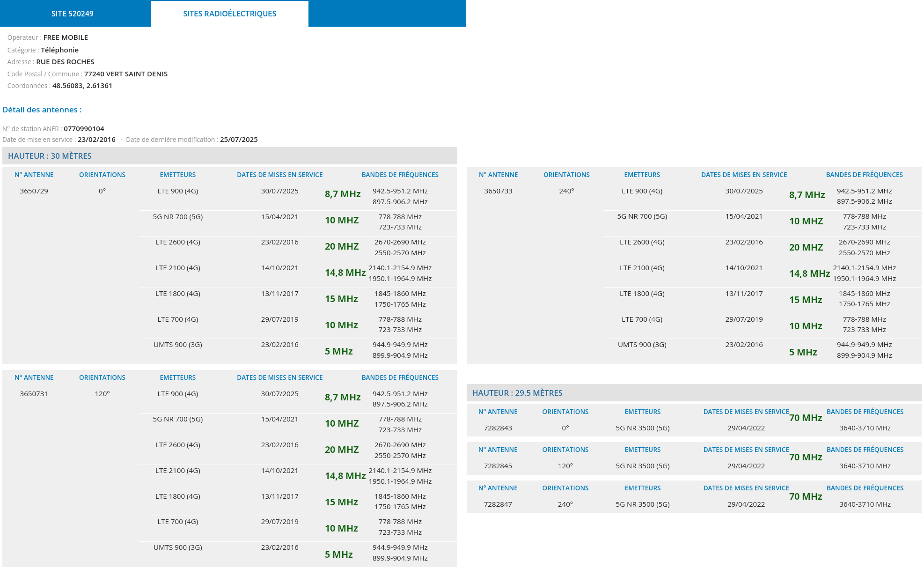Click antenna number 7282845
Screen dimensions: 924x569
tap(498, 466)
